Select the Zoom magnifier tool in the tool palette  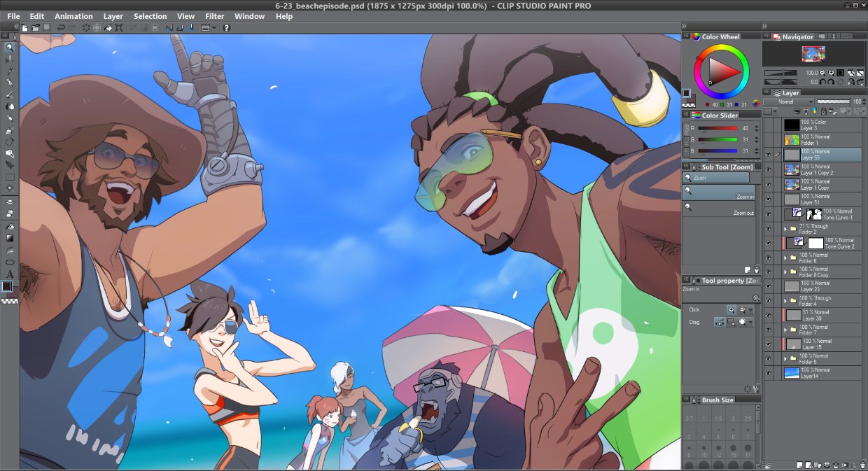click(10, 48)
